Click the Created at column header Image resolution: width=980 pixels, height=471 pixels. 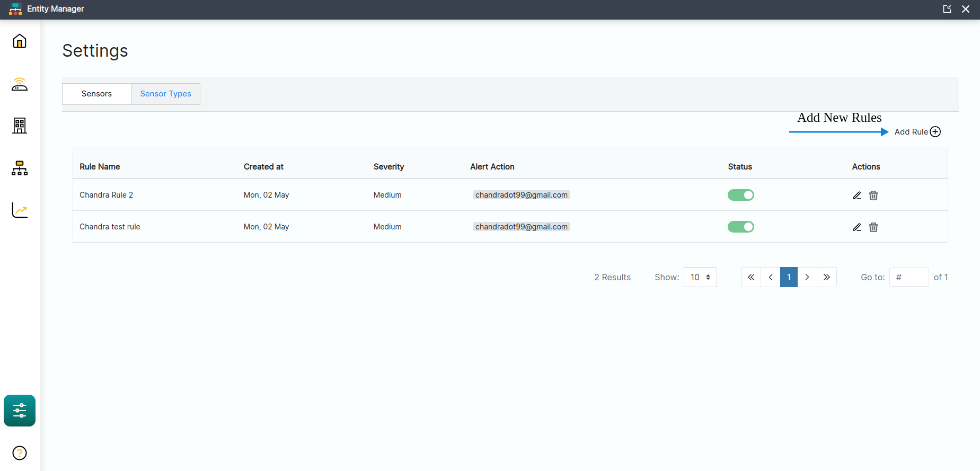click(263, 166)
